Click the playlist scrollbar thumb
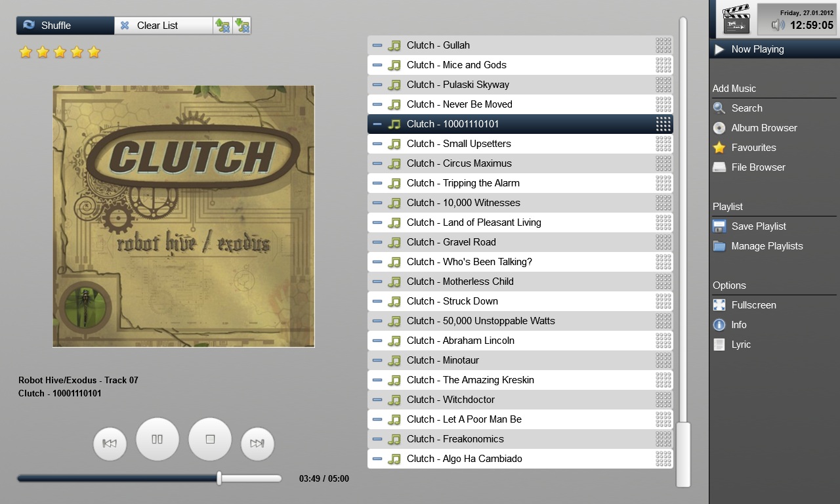This screenshot has height=504, width=840. [683, 455]
